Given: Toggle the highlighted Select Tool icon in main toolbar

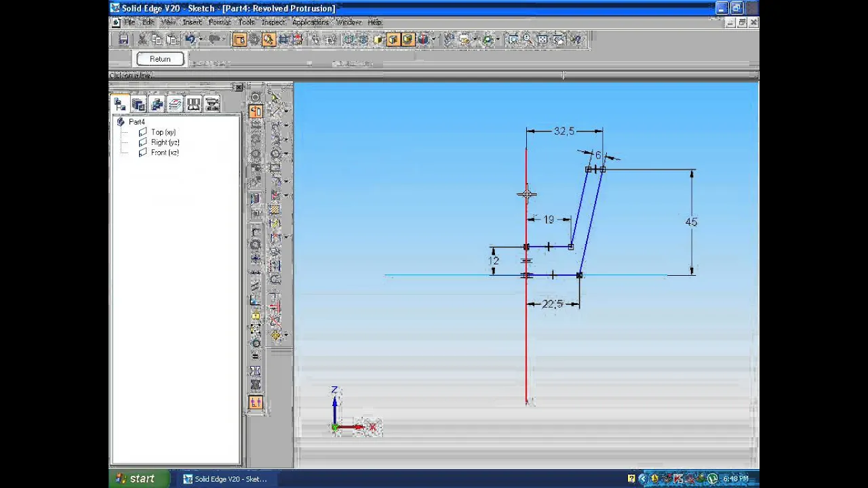Looking at the screenshot, I should (269, 40).
